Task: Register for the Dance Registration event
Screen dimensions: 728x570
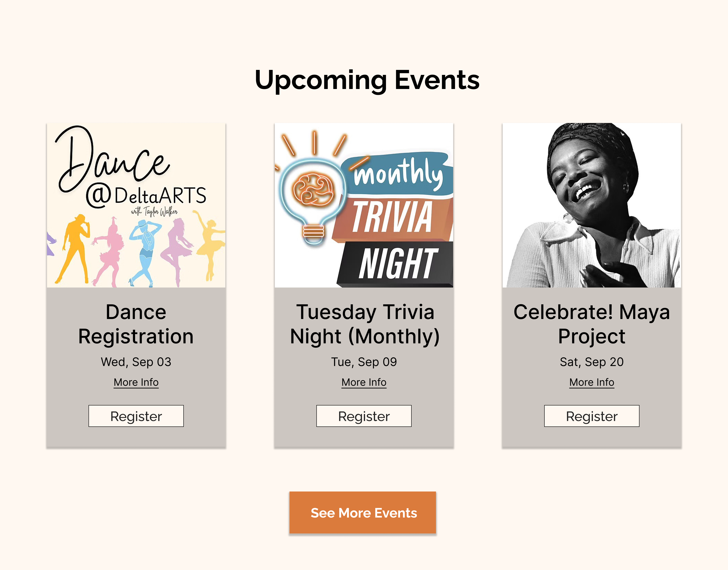Action: point(136,416)
